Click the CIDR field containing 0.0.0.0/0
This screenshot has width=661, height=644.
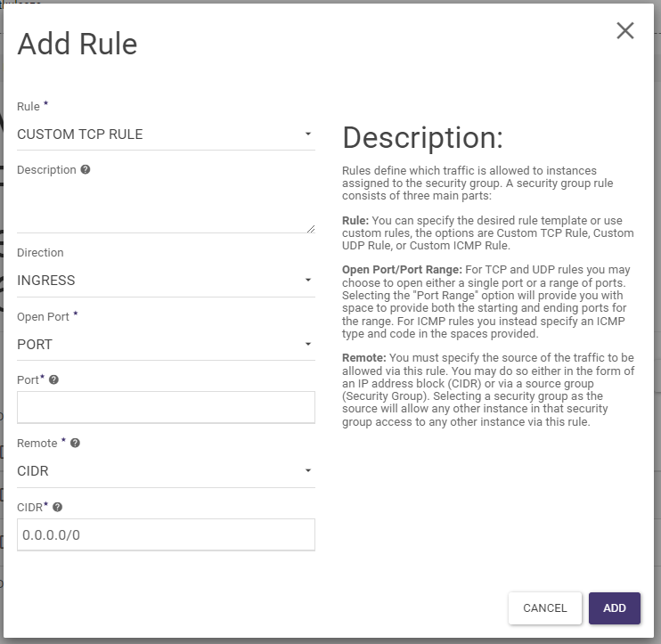coord(166,534)
